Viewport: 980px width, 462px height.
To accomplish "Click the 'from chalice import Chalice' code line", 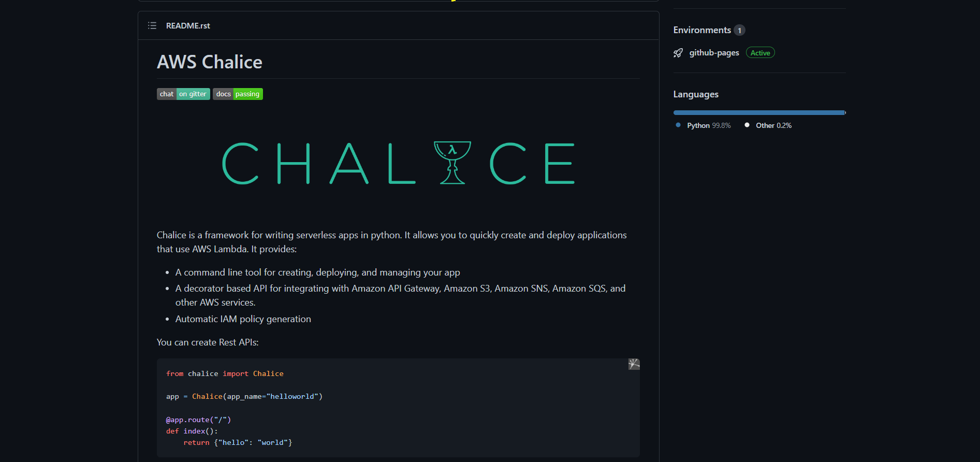I will pos(225,373).
